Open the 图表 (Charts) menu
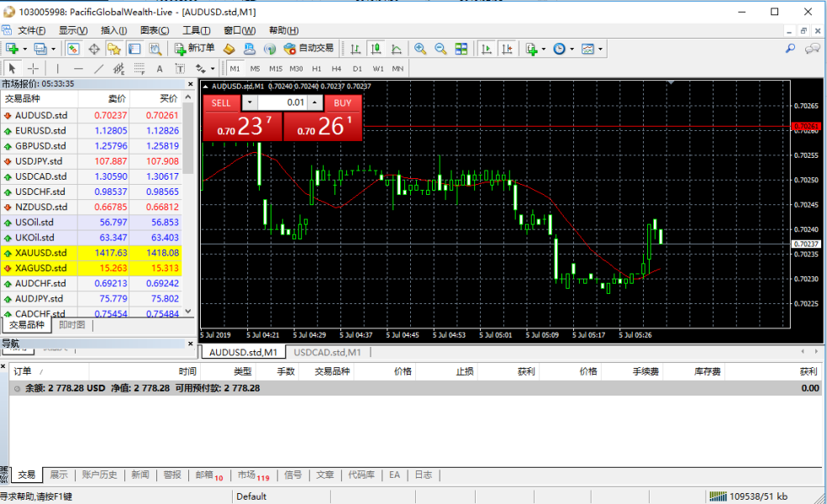The width and height of the screenshot is (827, 504). pos(154,30)
